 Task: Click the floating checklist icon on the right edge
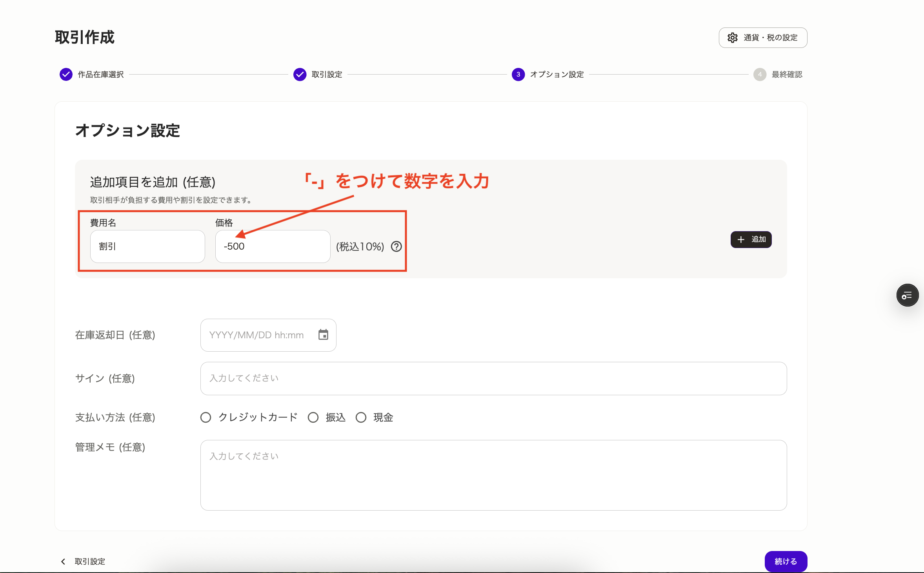click(907, 295)
